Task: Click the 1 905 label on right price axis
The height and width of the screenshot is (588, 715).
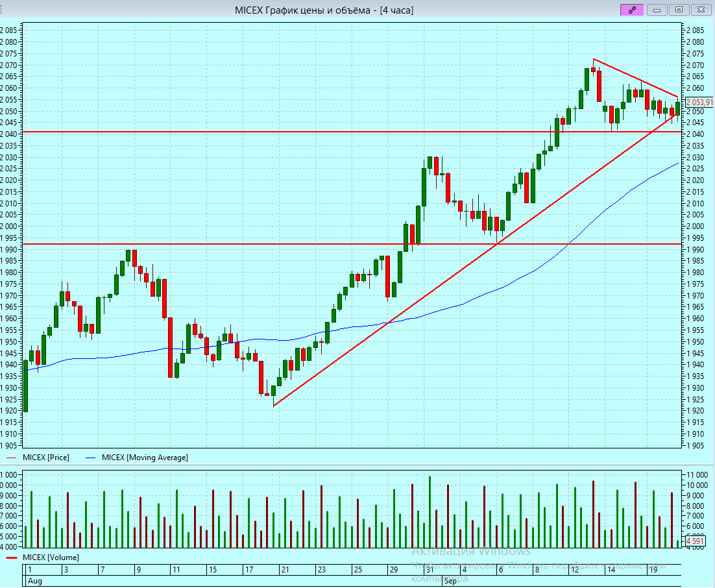Action: tap(695, 446)
